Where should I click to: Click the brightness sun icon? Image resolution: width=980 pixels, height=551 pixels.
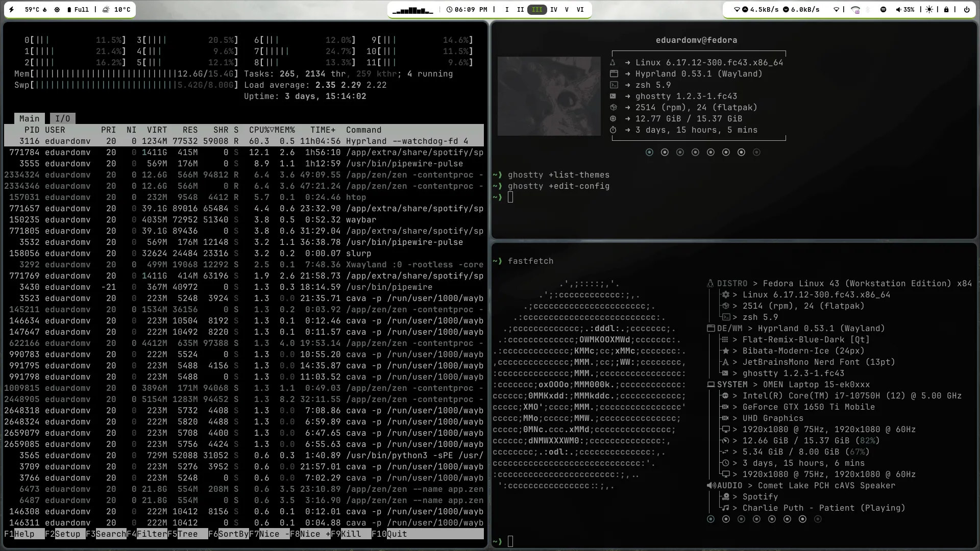coord(929,10)
